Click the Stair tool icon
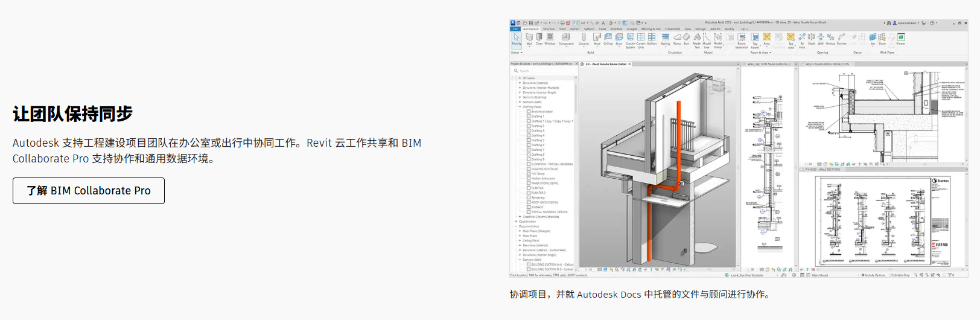The height and width of the screenshot is (320, 980). tap(686, 39)
